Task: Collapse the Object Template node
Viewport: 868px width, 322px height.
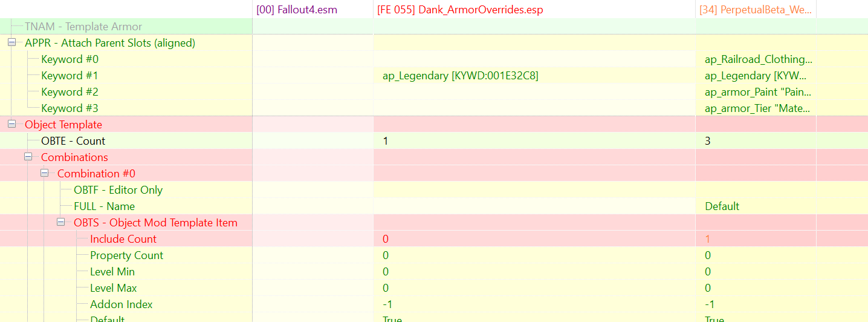Action: 11,125
